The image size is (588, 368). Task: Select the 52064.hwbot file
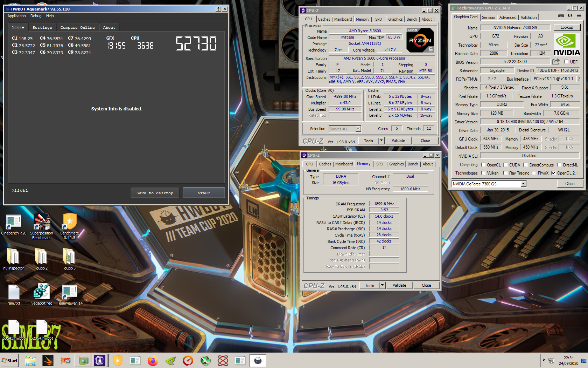point(42,330)
